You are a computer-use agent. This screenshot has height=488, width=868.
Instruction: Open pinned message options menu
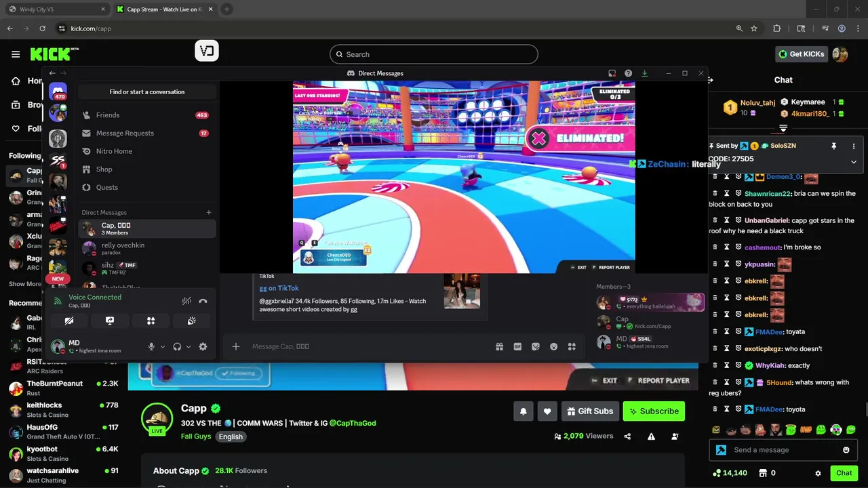pos(854,146)
